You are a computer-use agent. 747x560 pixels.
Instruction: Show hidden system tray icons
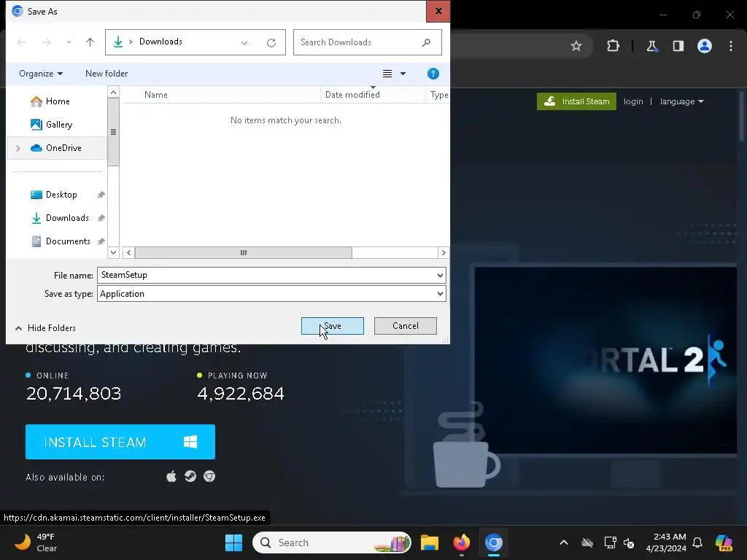pos(564,542)
